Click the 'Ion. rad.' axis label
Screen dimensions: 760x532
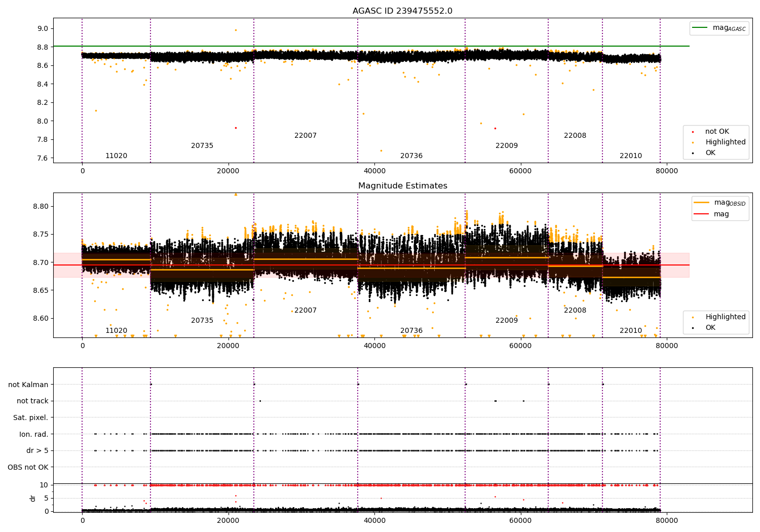[34, 434]
